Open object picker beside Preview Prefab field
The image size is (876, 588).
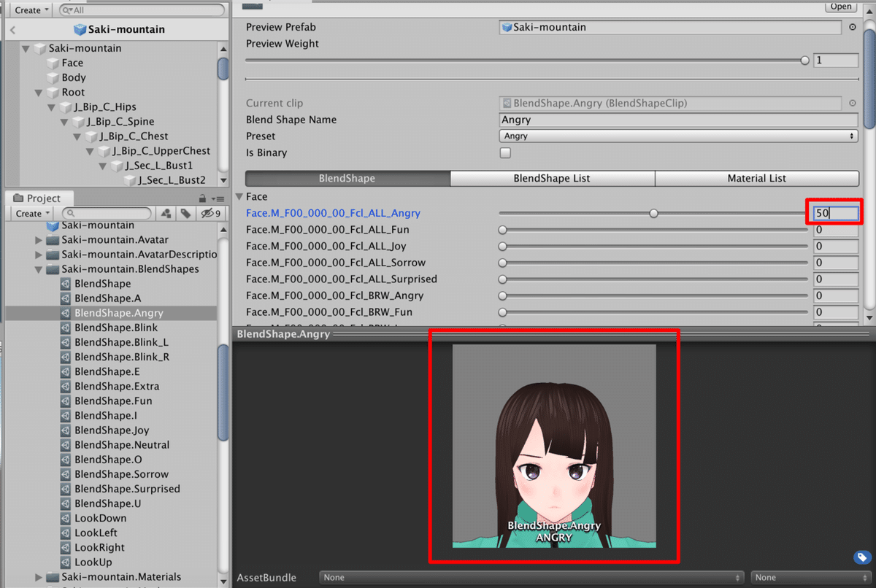pyautogui.click(x=853, y=27)
